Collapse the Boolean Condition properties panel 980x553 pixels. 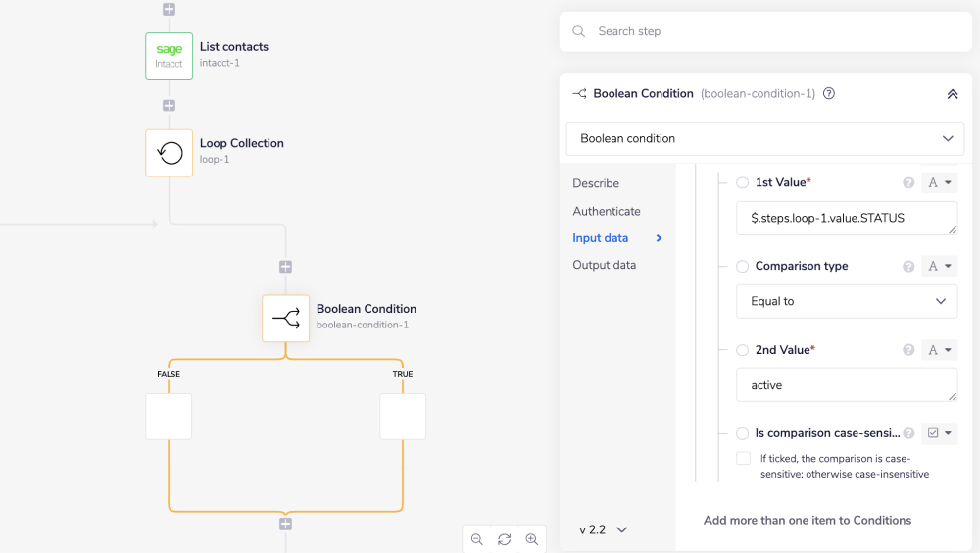[x=952, y=94]
